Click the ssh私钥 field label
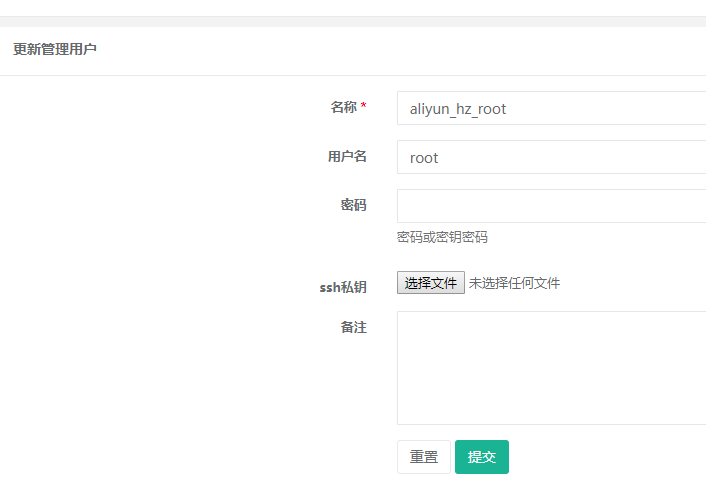 (x=343, y=287)
